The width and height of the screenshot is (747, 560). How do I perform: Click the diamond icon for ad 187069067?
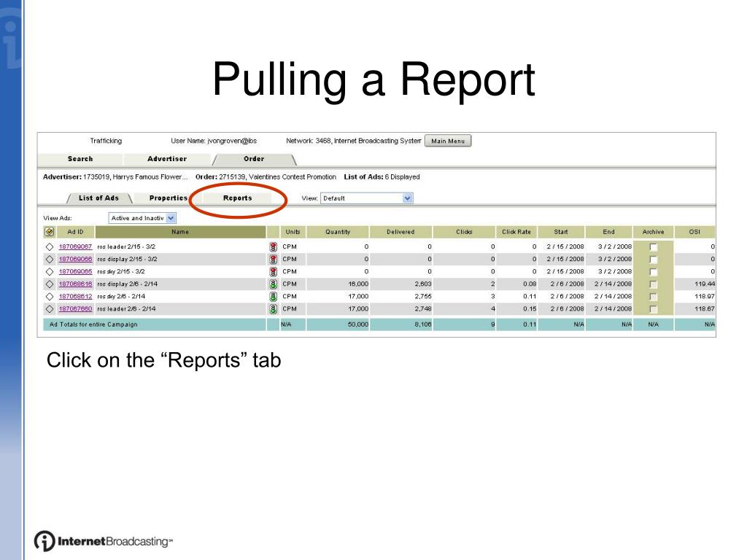coord(49,246)
